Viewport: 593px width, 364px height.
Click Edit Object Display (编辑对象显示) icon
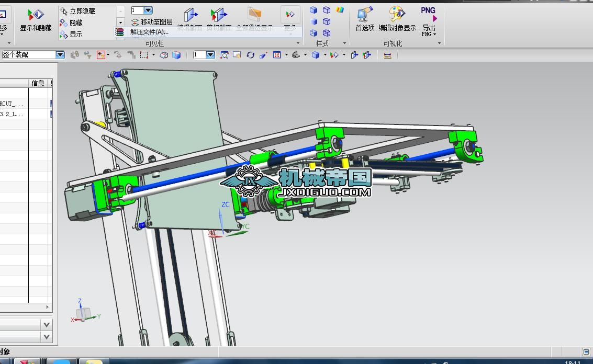(x=397, y=15)
